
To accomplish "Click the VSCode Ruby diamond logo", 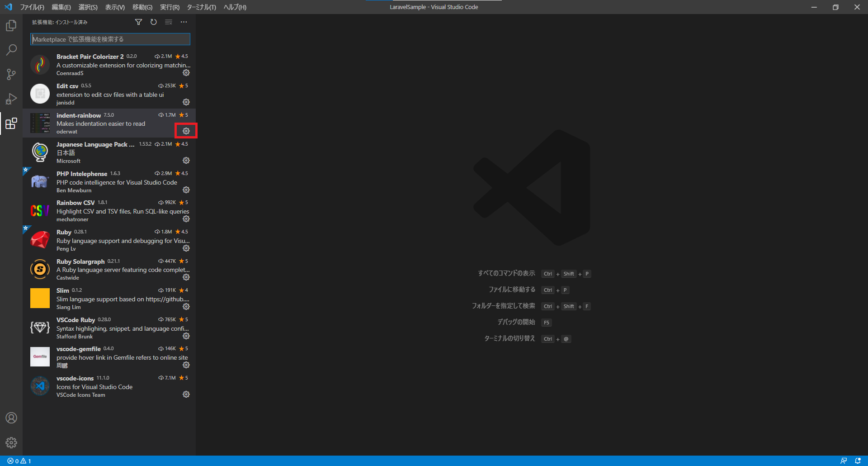I will pyautogui.click(x=40, y=328).
